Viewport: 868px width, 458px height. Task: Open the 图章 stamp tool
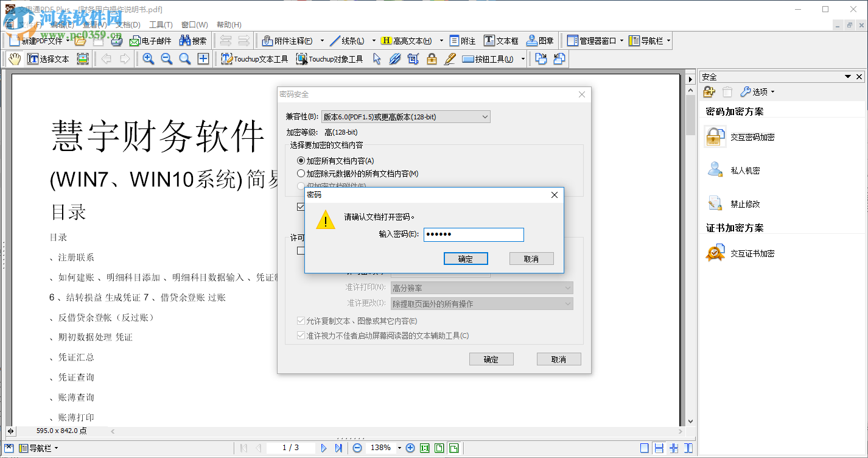click(x=539, y=40)
